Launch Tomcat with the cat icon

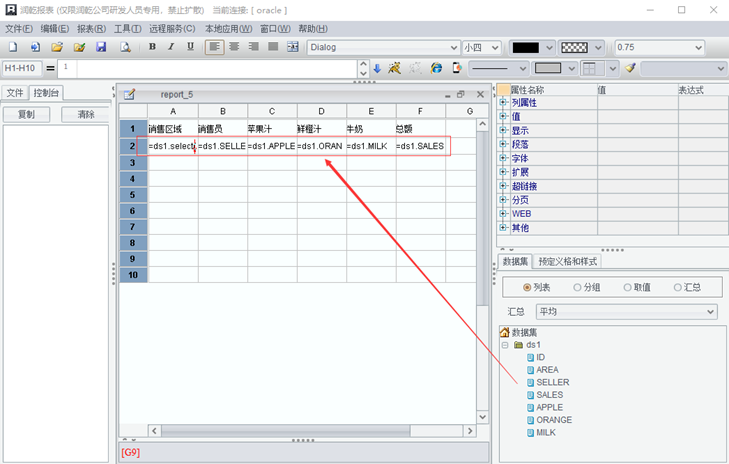(395, 68)
